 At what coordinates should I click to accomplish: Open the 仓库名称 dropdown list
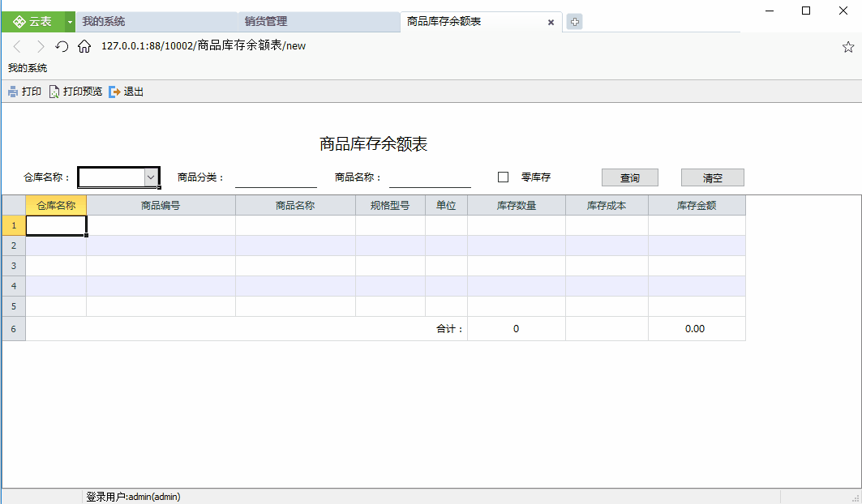click(151, 177)
